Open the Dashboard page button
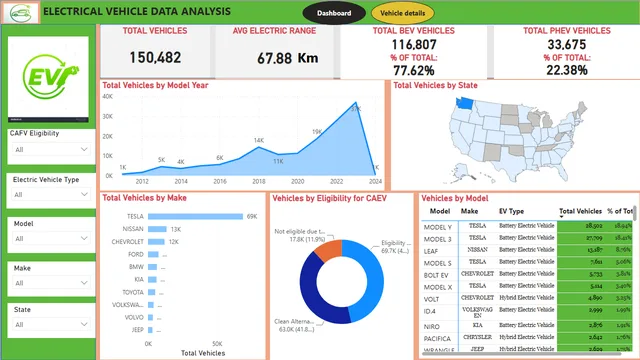The height and width of the screenshot is (360, 640). click(x=334, y=13)
